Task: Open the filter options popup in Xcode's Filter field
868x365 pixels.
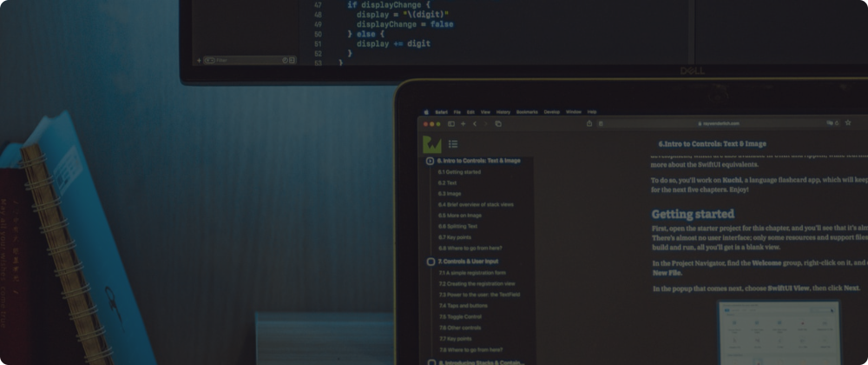Action: (x=209, y=60)
